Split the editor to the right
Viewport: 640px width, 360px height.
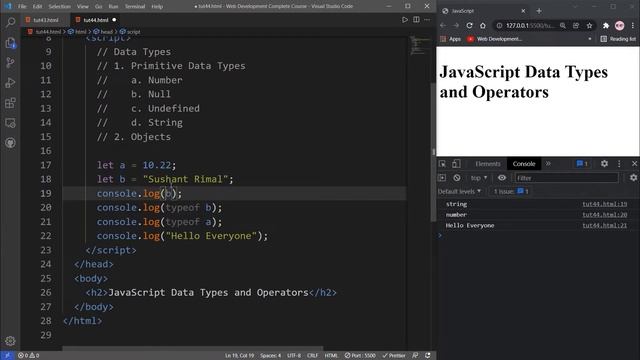coord(416,20)
